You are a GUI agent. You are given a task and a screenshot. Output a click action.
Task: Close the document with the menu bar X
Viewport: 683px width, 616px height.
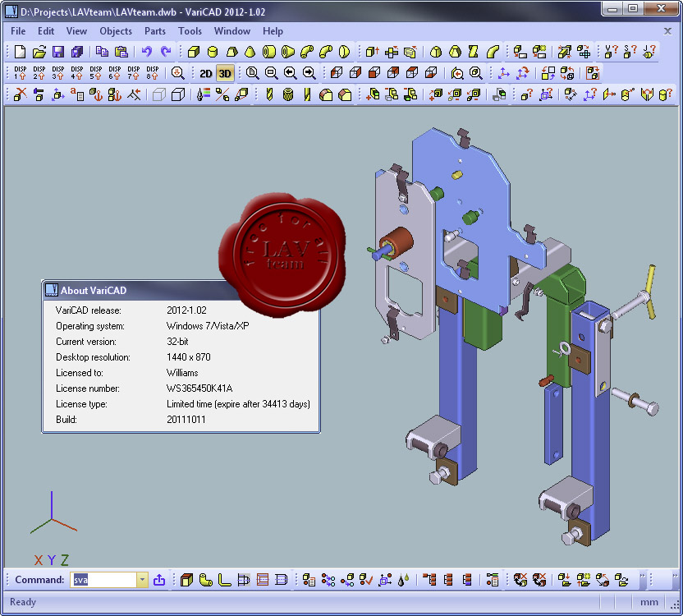tap(667, 31)
